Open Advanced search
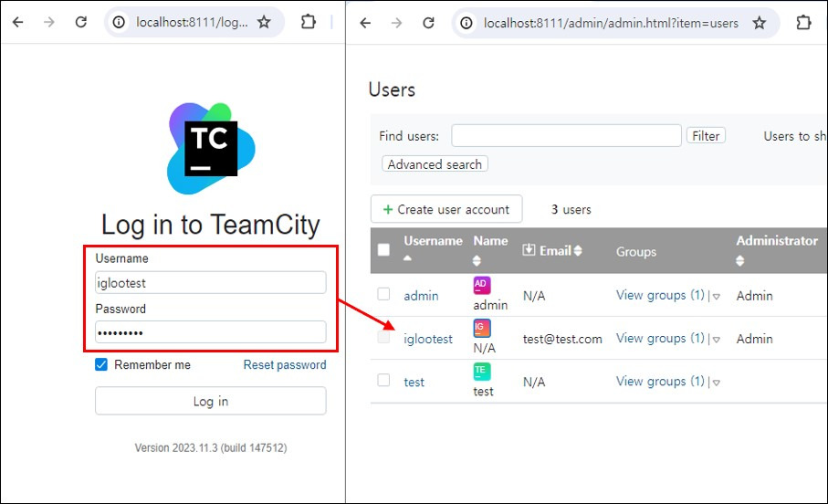The width and height of the screenshot is (828, 504). [435, 164]
